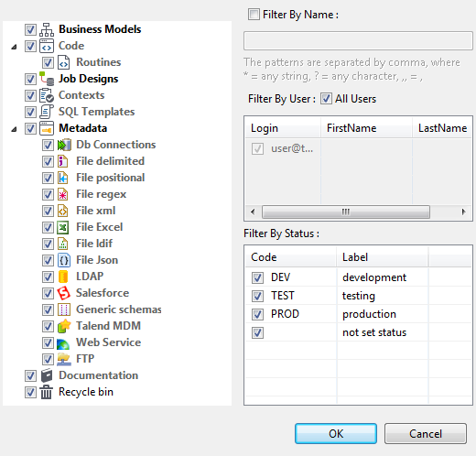Image resolution: width=476 pixels, height=456 pixels.
Task: Click the users table horizontal scrollbar thumb
Action: pyautogui.click(x=346, y=212)
